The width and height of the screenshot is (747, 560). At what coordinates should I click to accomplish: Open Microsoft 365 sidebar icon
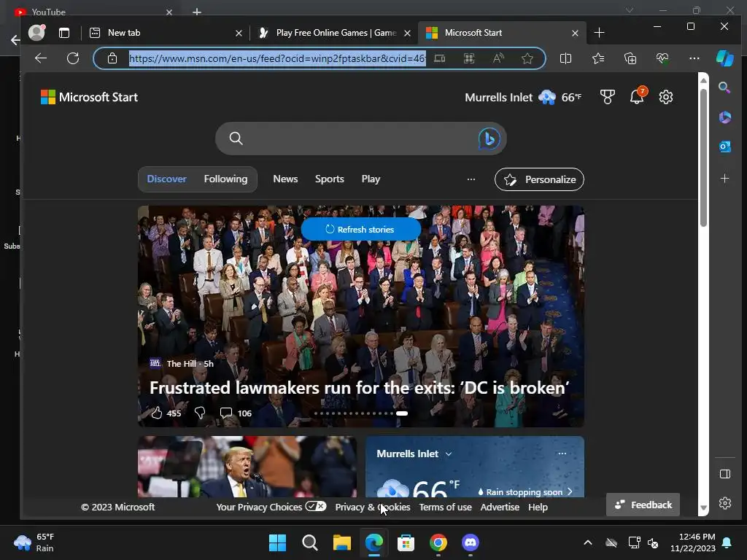coord(724,117)
